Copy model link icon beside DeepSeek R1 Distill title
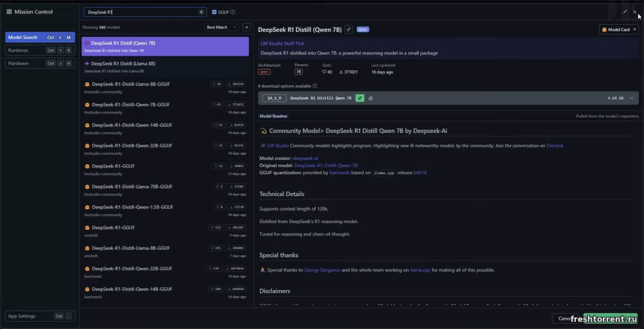The height and width of the screenshot is (329, 644). [x=348, y=29]
